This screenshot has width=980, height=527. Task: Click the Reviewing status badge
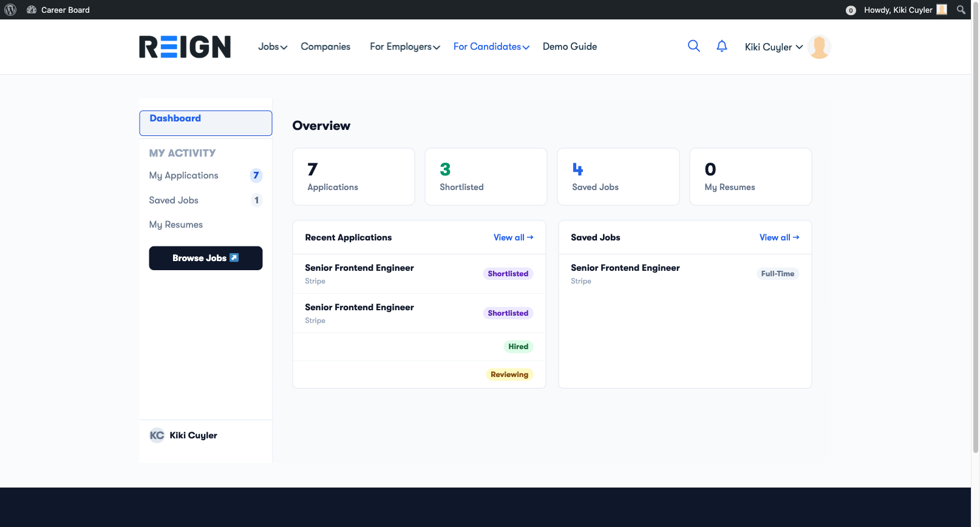pos(509,375)
